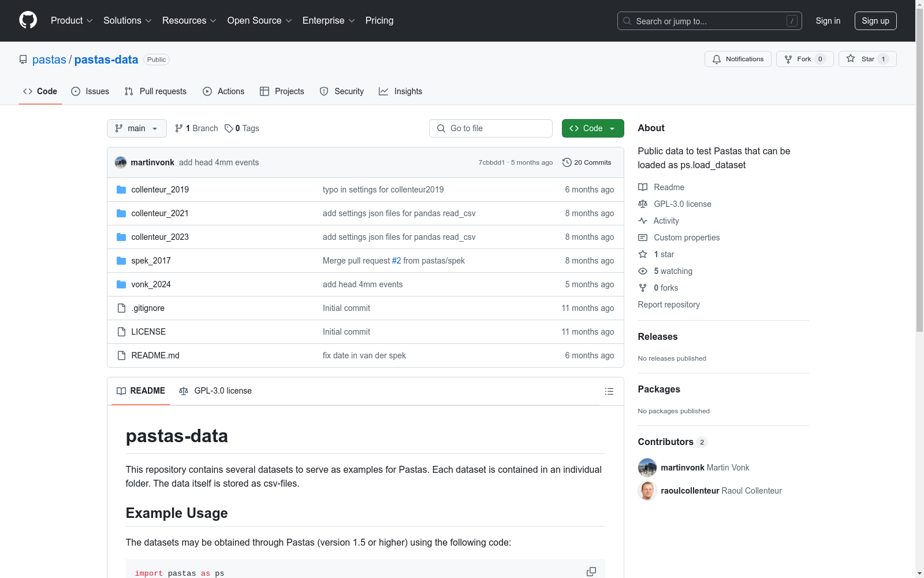
Task: Expand the Open Source menu
Action: (x=260, y=21)
